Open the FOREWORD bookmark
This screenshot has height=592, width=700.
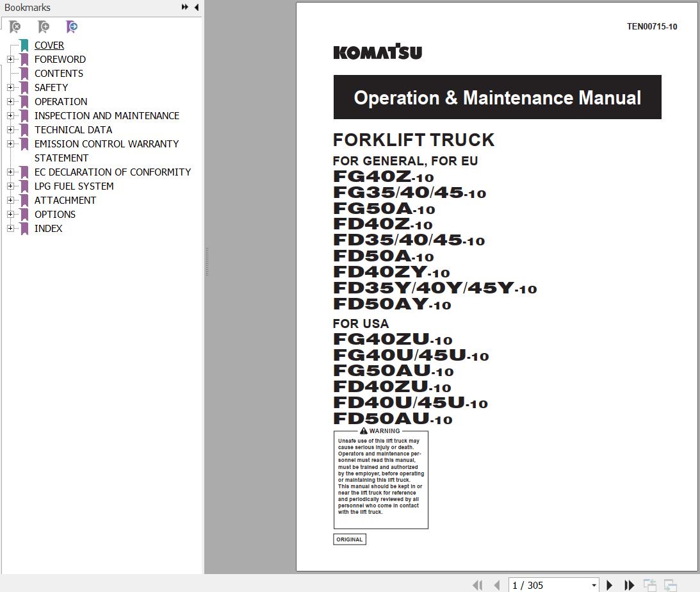coord(60,60)
